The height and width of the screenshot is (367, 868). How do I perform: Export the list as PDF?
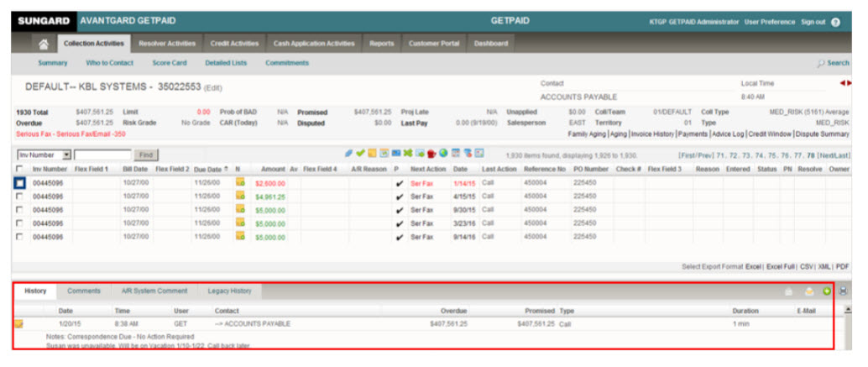tap(843, 267)
